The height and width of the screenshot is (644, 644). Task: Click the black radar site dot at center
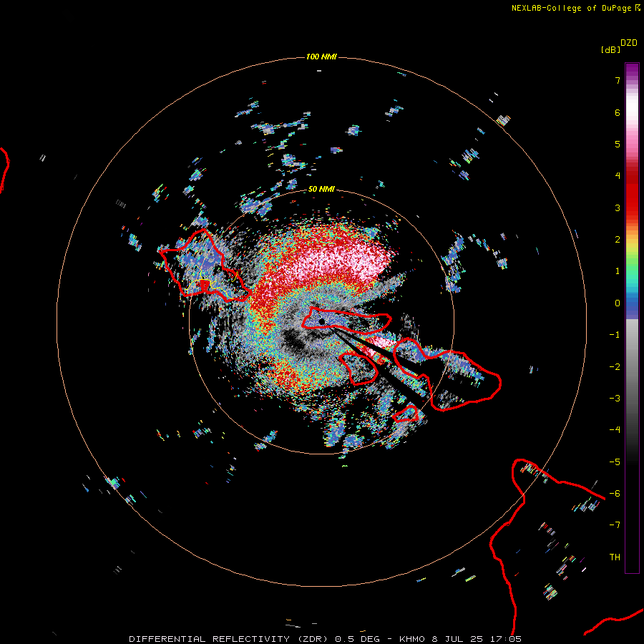(322, 321)
